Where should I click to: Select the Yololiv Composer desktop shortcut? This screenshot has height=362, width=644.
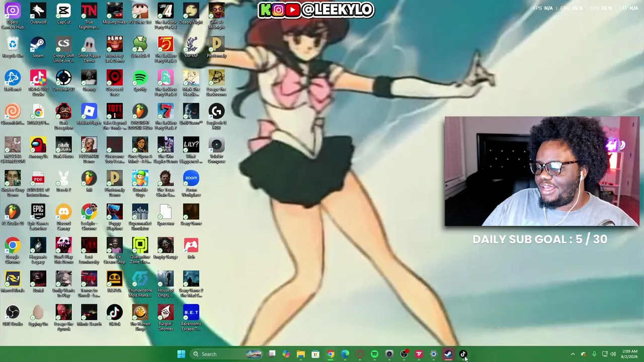(216, 150)
